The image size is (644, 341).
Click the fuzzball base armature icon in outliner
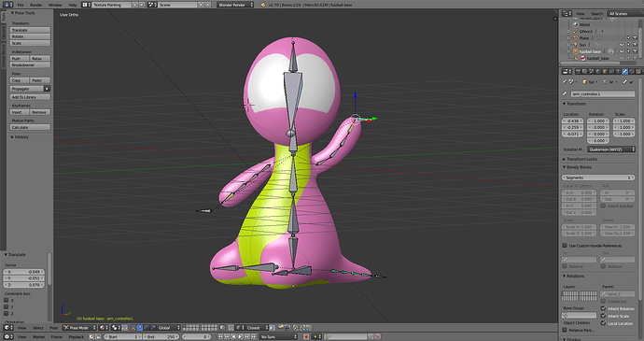[576, 51]
